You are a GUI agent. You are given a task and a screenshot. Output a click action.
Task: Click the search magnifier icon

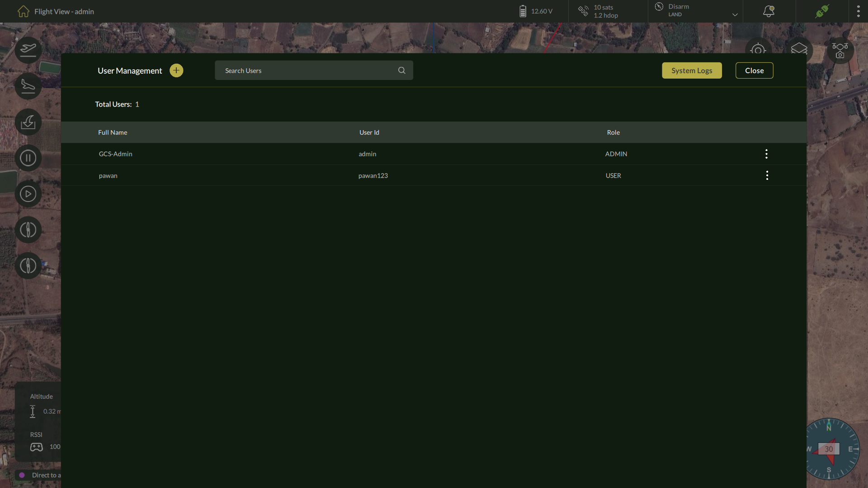[x=401, y=70]
